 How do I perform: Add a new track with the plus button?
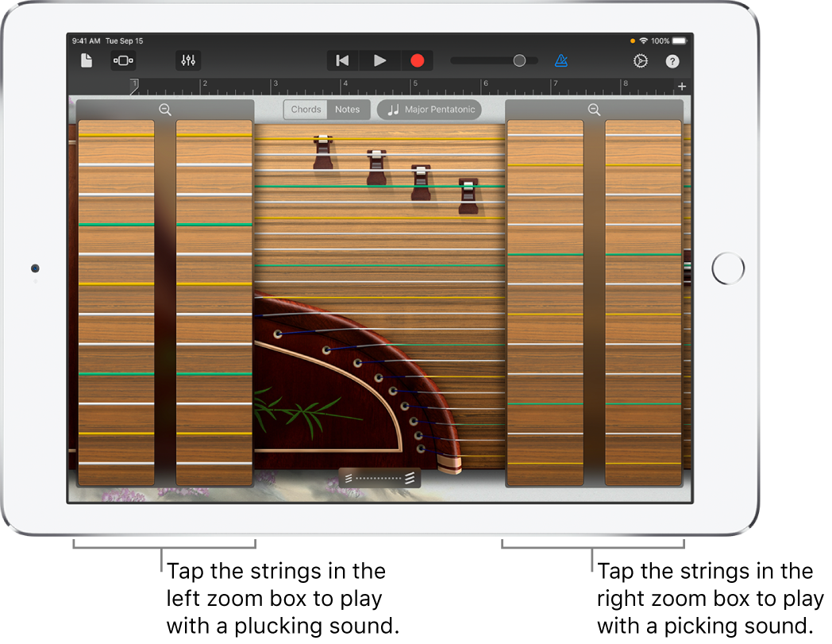pyautogui.click(x=682, y=86)
